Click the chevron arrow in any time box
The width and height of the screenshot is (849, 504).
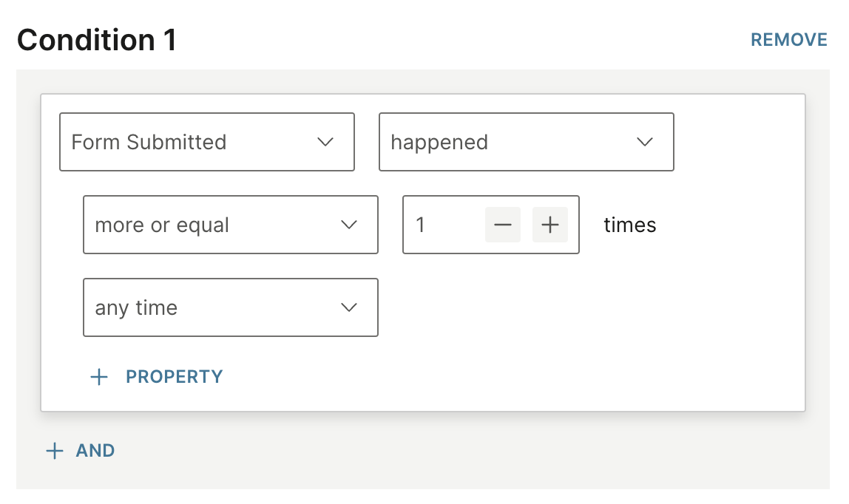pyautogui.click(x=349, y=307)
